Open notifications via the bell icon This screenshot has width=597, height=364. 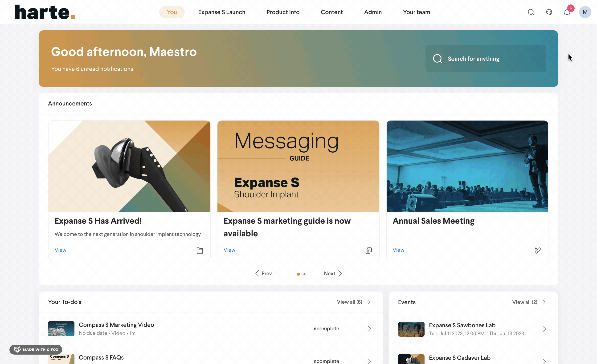click(567, 12)
